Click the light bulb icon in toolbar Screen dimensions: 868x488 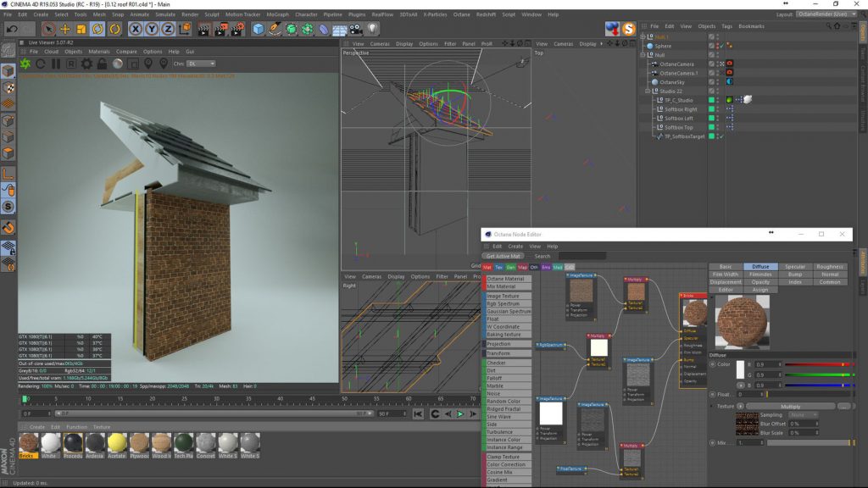pyautogui.click(x=372, y=29)
